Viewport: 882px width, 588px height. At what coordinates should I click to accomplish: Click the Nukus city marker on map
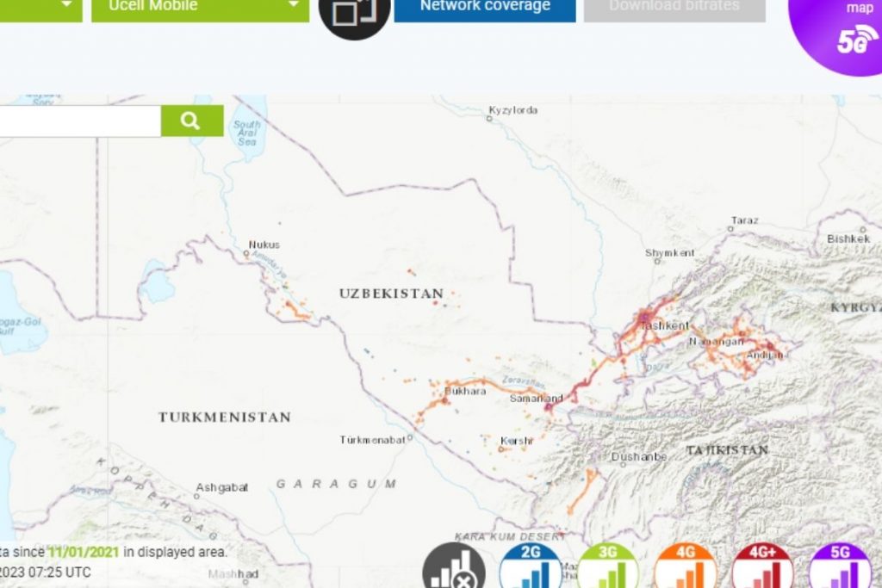pyautogui.click(x=245, y=253)
